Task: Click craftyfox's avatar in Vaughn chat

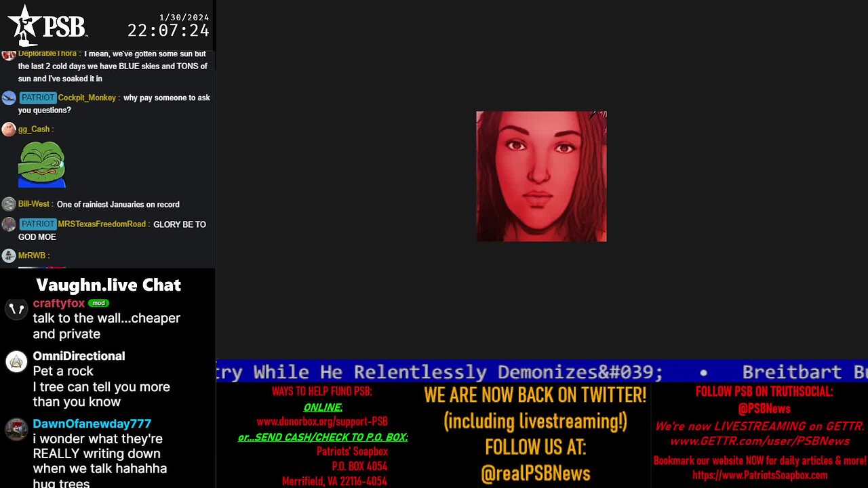Action: point(16,309)
